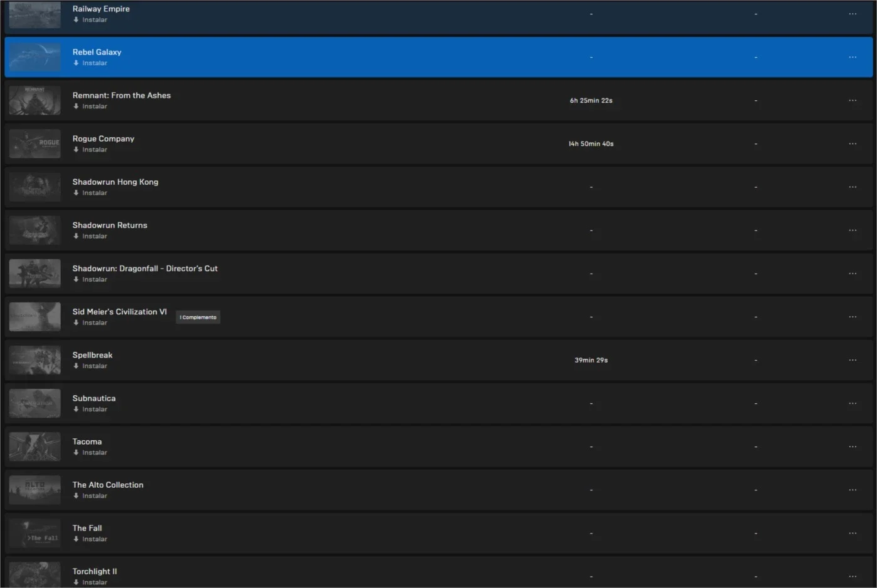The width and height of the screenshot is (877, 588).
Task: Click the Alto Collection thumbnail
Action: pyautogui.click(x=35, y=489)
